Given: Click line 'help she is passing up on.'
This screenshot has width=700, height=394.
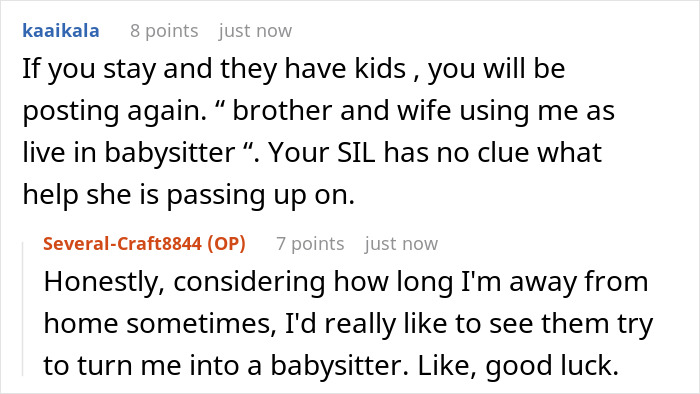Looking at the screenshot, I should 189,195.
